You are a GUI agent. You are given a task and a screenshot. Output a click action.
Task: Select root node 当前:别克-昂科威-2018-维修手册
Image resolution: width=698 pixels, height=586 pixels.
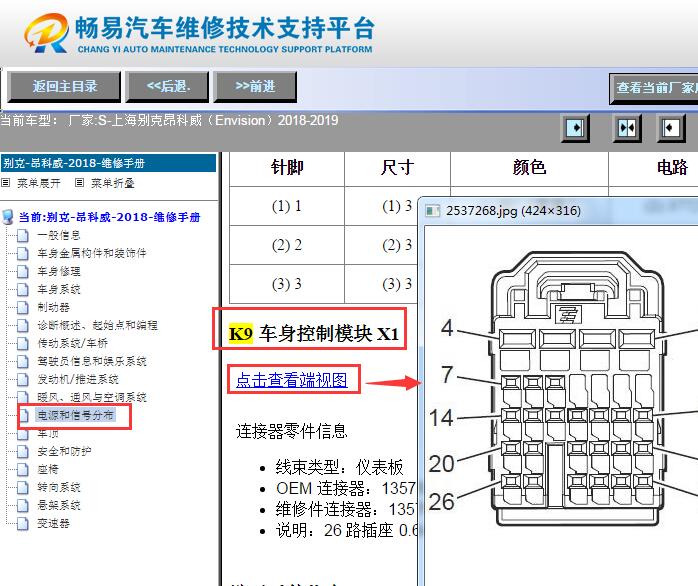click(x=110, y=217)
